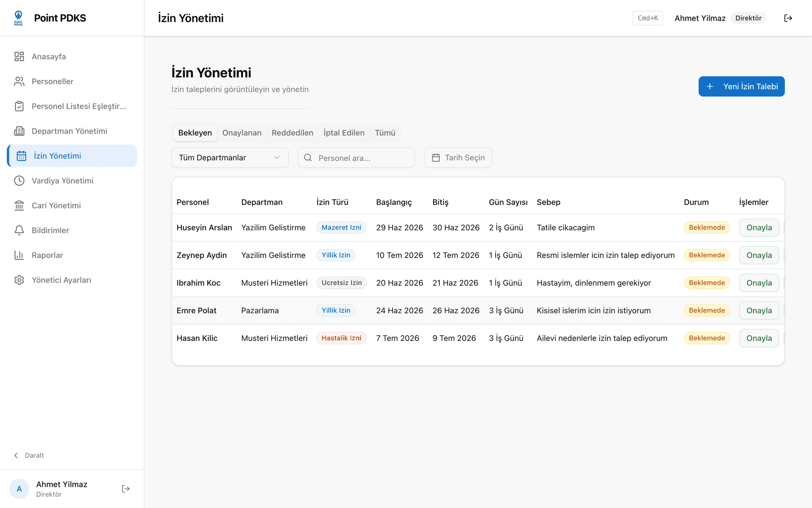Open Vardiya Yönetimi menu item
The image size is (812, 508).
coord(72,181)
